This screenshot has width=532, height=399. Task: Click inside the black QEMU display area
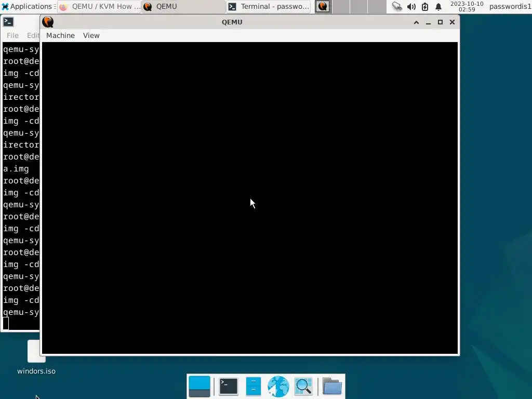250,198
